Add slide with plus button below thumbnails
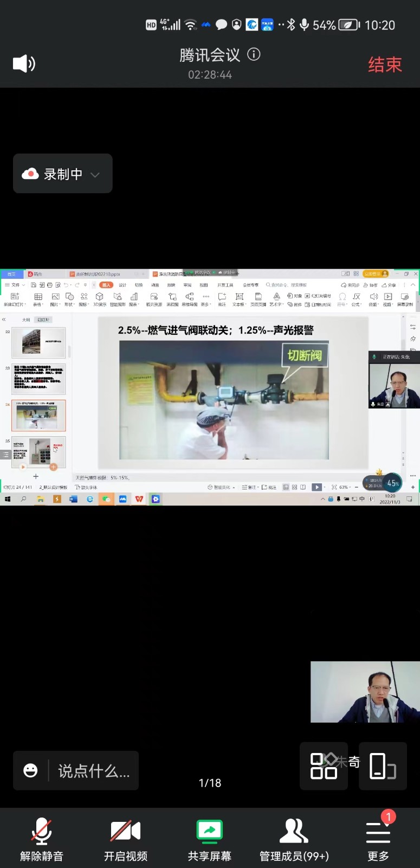The height and width of the screenshot is (868, 420). pos(36,476)
